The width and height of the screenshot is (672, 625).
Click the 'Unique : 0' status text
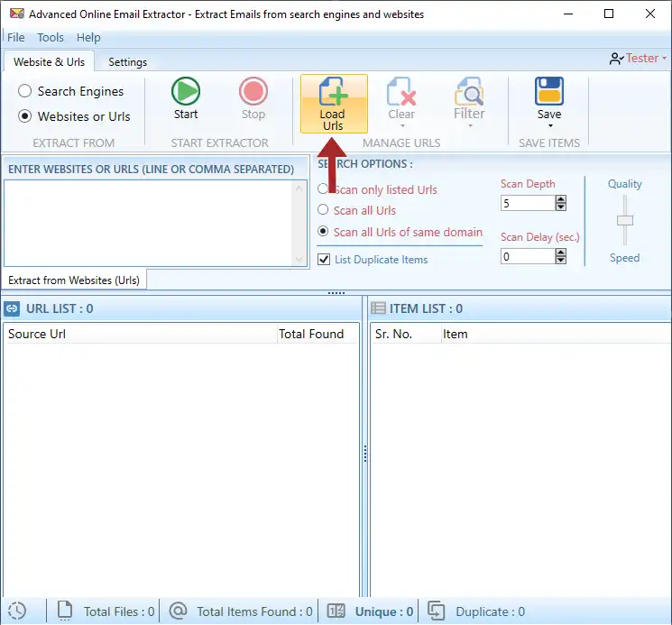pyautogui.click(x=384, y=611)
